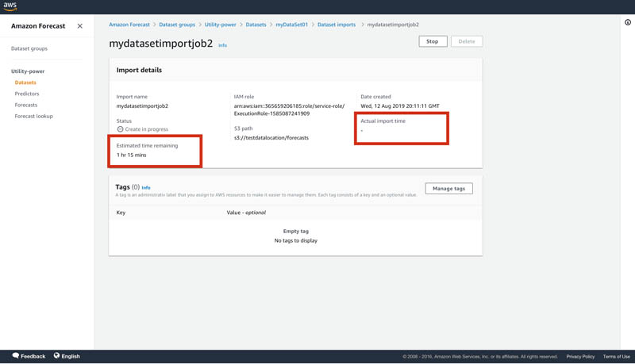Click the Manage tags button
Screen dimensions: 635x364
448,189
